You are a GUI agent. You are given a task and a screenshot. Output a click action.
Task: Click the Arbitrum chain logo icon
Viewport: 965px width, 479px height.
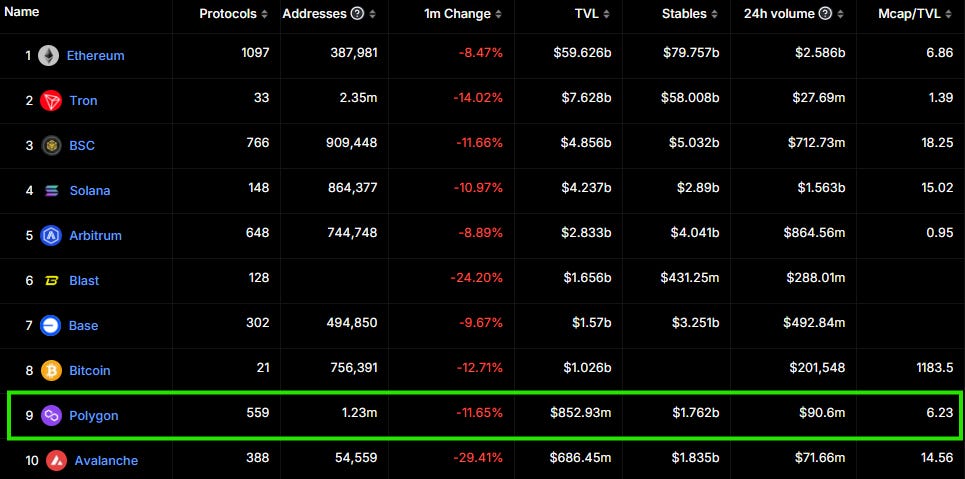click(50, 235)
